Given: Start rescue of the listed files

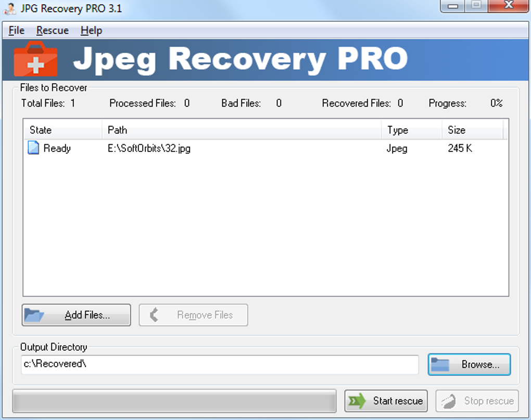Looking at the screenshot, I should point(386,401).
